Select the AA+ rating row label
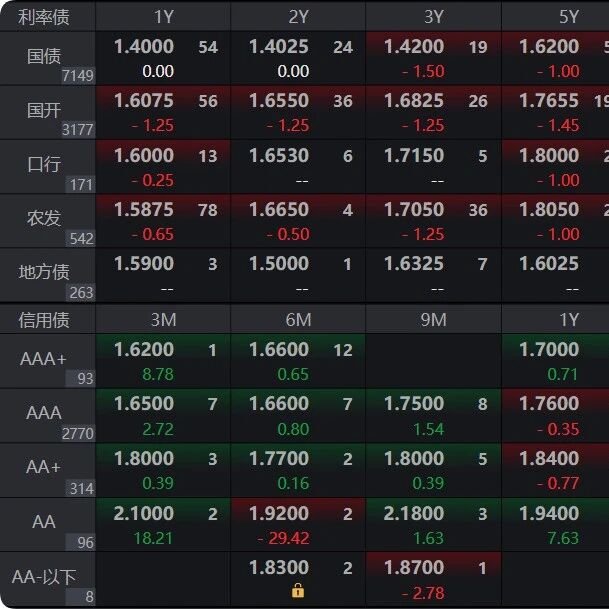The width and height of the screenshot is (609, 609). point(44,467)
